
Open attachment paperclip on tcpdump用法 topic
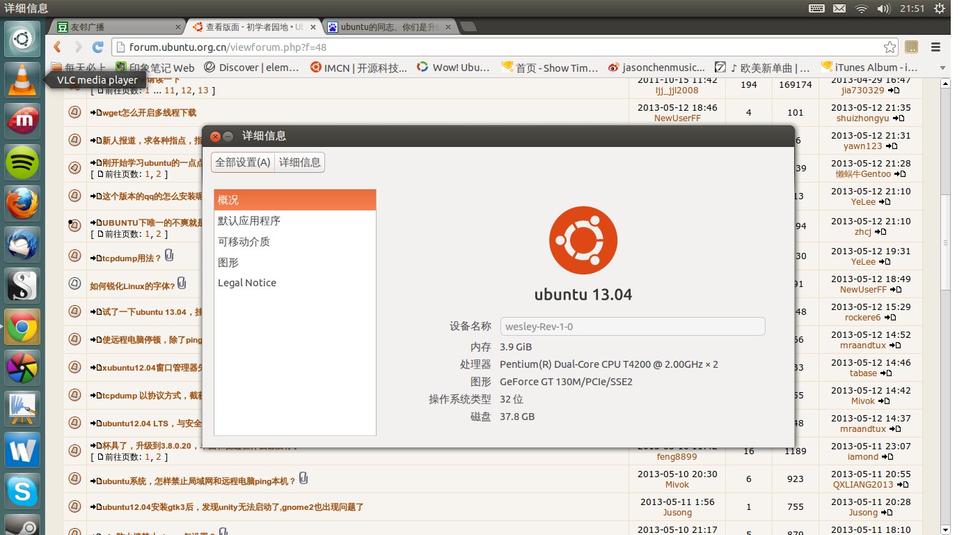click(x=169, y=256)
